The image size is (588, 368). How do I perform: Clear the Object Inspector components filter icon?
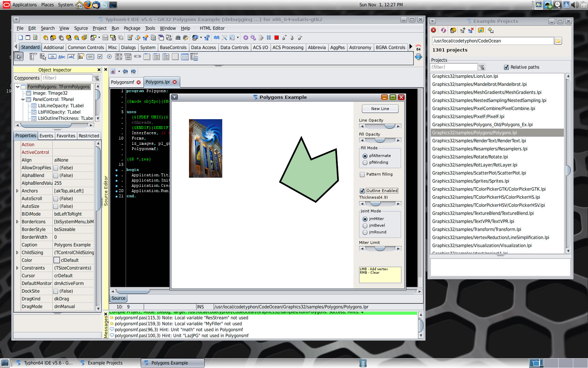(x=96, y=78)
